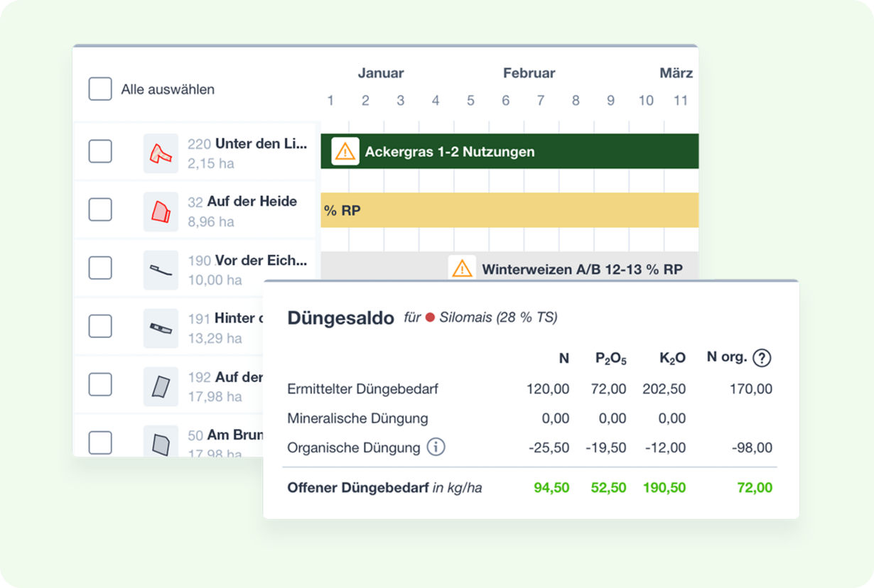The height and width of the screenshot is (588, 874).
Task: Click the Offener Düngebedarf row label
Action: point(384,488)
